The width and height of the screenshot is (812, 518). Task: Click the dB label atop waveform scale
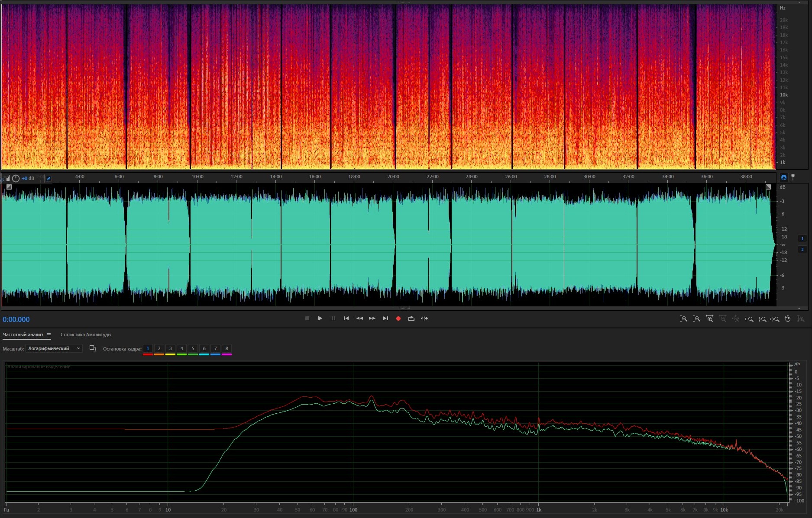(783, 187)
